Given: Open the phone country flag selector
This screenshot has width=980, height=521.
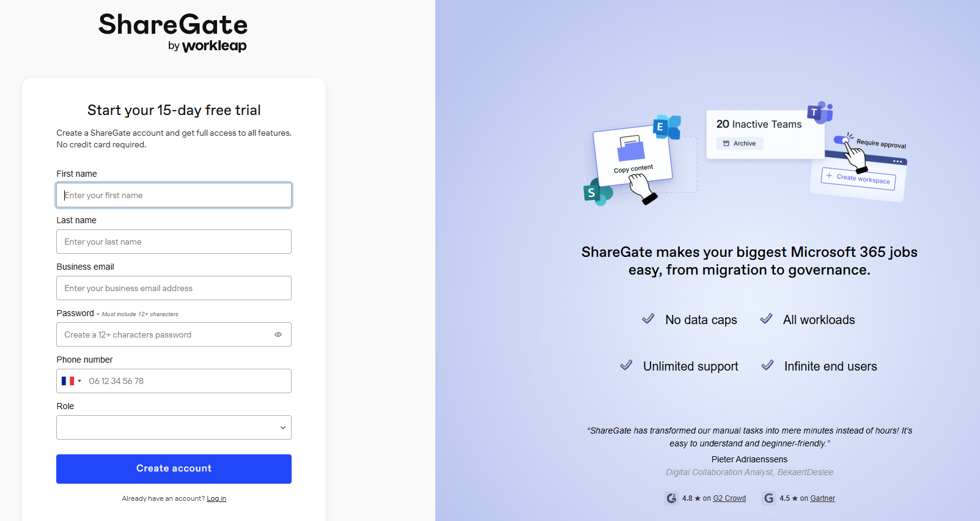Looking at the screenshot, I should [70, 380].
